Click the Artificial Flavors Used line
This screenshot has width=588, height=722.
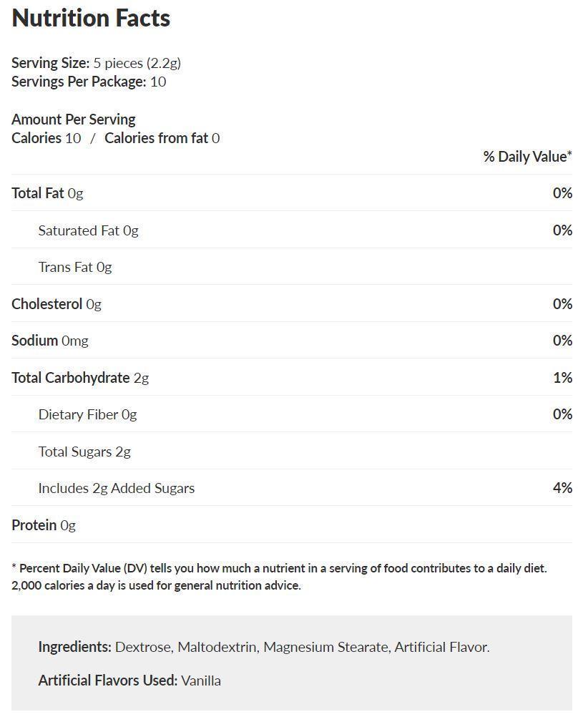coord(129,680)
